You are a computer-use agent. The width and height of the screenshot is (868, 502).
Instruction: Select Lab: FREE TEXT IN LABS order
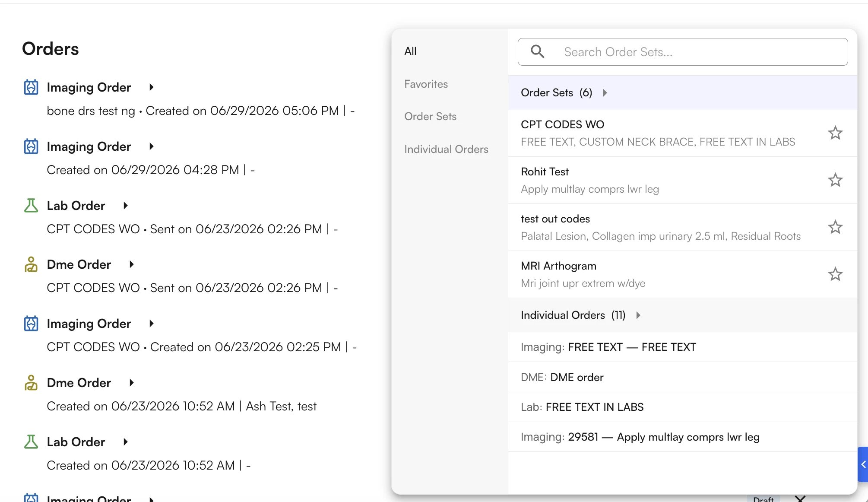pos(682,407)
